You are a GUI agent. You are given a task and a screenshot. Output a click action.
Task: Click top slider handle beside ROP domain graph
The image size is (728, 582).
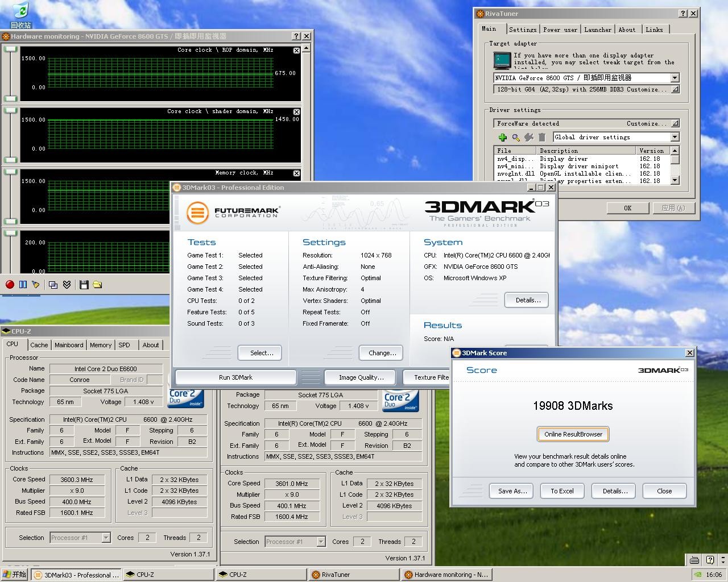(10, 49)
